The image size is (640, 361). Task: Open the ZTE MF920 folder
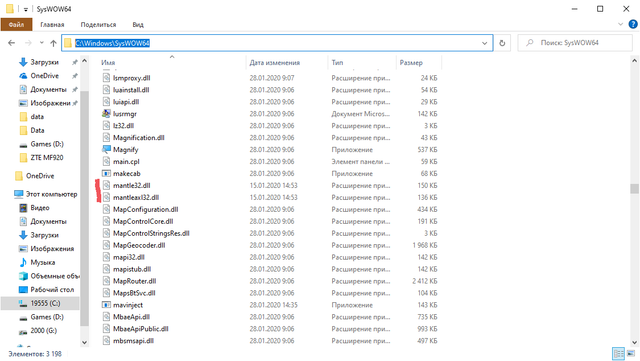[47, 158]
